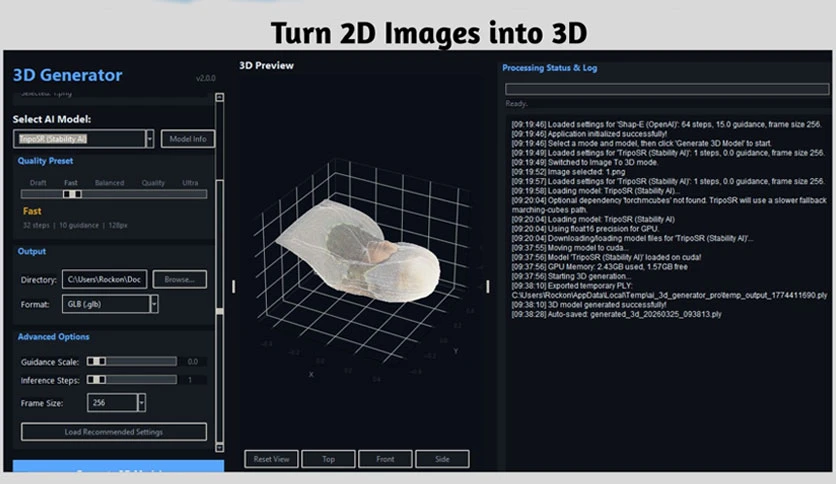The image size is (836, 484).
Task: Select the Draft quality preset label
Action: tap(38, 183)
